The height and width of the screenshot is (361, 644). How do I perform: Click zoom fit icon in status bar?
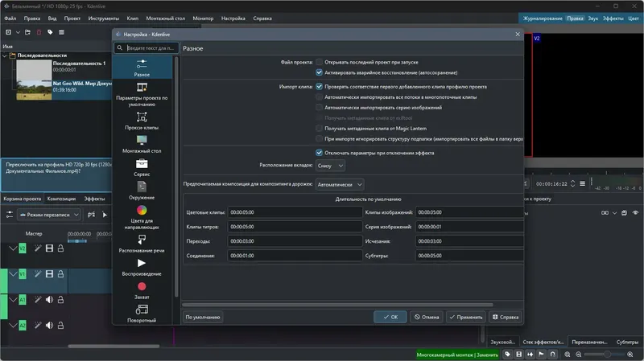click(568, 355)
